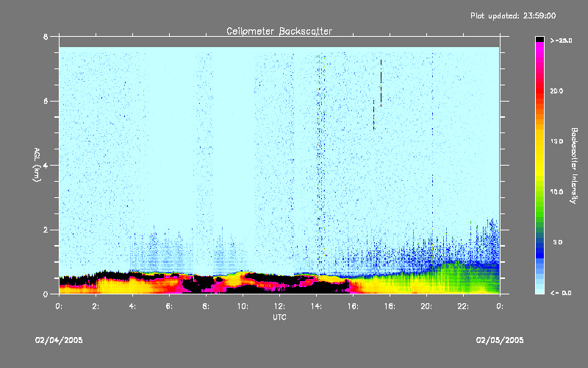Click the end date 02/05/2005 label
Viewport: 588px width, 368px height.
(x=500, y=340)
